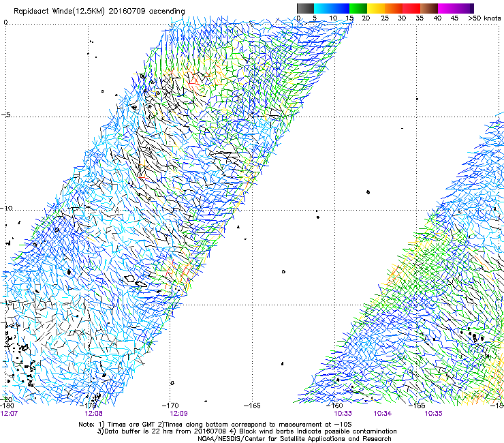
Task: Click the gray 0-5 knots legend swatch
Action: pos(305,8)
